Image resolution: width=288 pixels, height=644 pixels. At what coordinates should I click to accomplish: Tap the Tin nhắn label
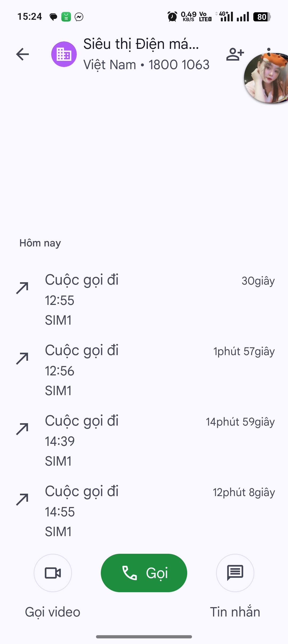[x=235, y=612]
